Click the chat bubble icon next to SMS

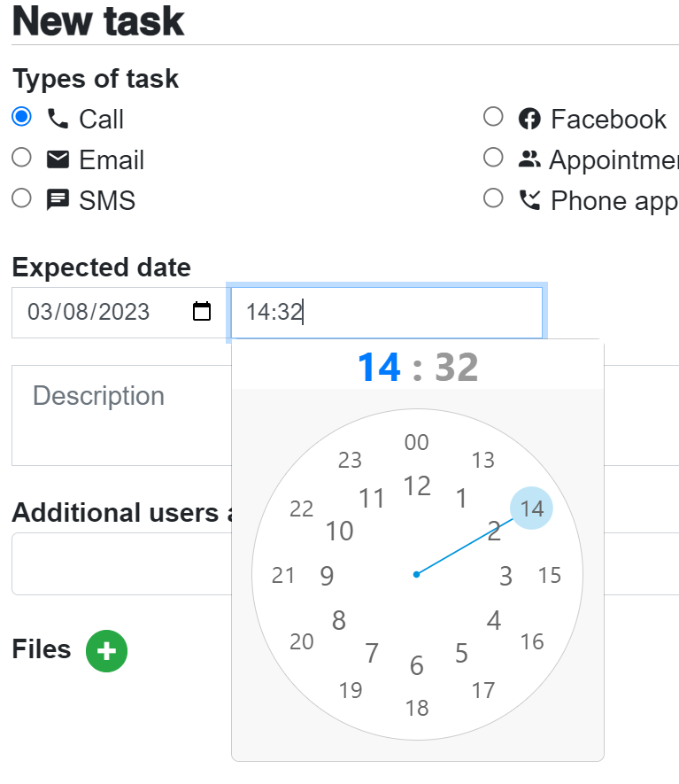point(58,200)
